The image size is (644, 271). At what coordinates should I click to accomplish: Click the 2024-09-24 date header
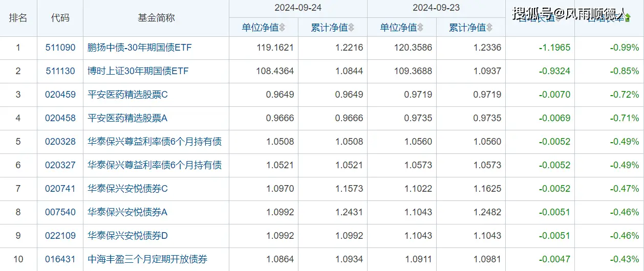pos(298,8)
